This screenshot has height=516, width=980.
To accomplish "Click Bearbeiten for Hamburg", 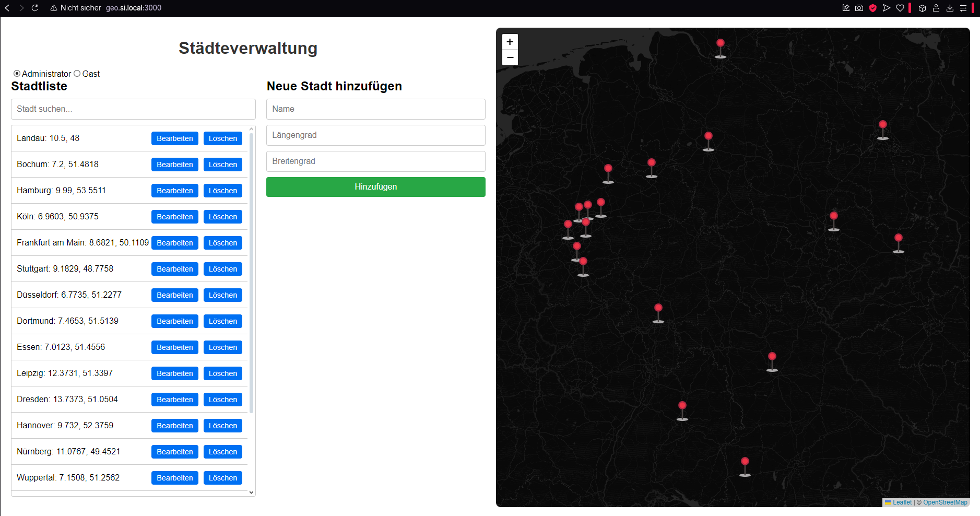I will (174, 191).
